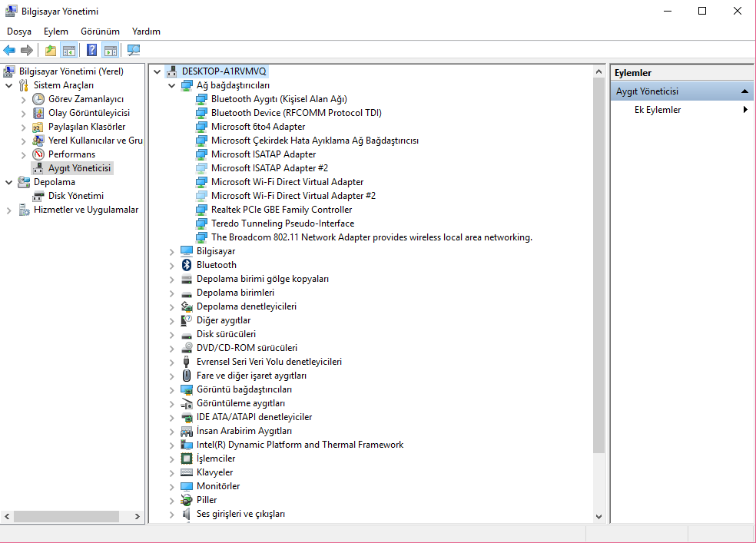Click the Disk Yönetimi drive icon
The height and width of the screenshot is (543, 756).
coord(38,196)
